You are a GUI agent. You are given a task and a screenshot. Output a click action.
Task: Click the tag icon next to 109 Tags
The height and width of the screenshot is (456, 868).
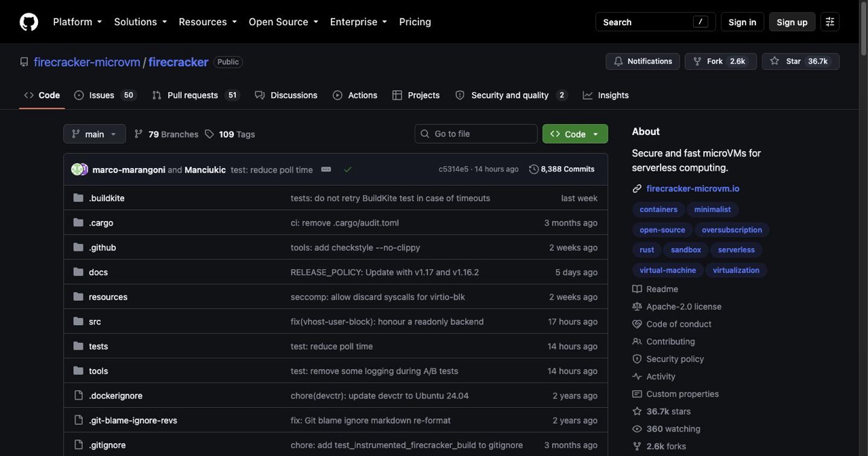pos(210,134)
